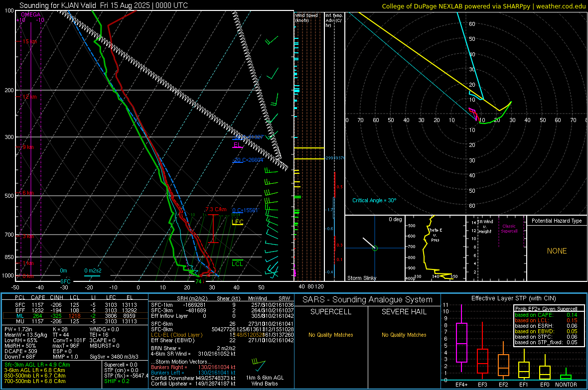This screenshot has height=390, width=588.
Task: Click No Quality Matches under SEVERE HAIL
Action: 404,335
